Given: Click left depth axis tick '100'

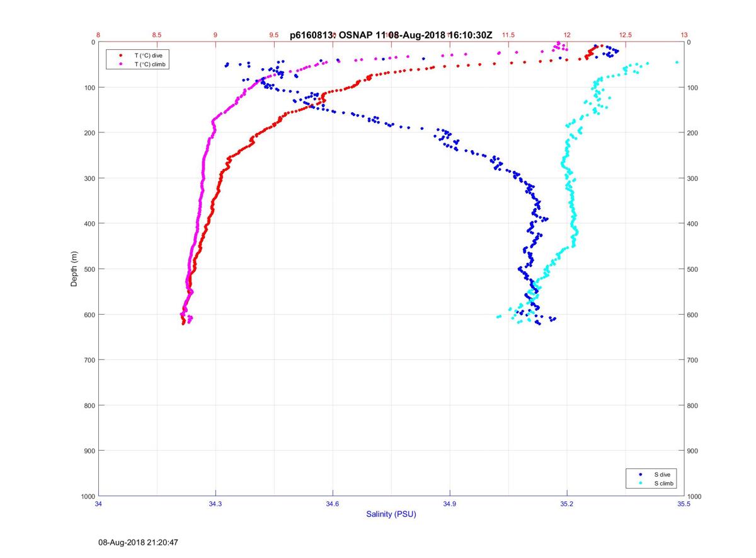Looking at the screenshot, I should pos(89,88).
